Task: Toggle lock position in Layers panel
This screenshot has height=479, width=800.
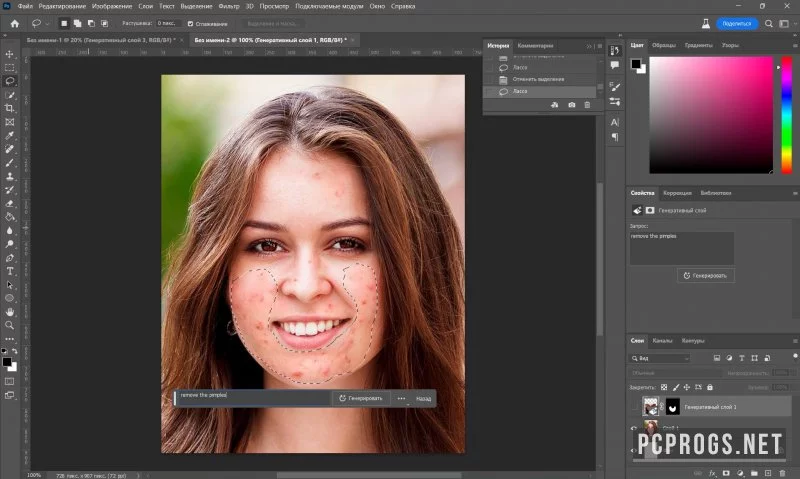Action: point(687,387)
